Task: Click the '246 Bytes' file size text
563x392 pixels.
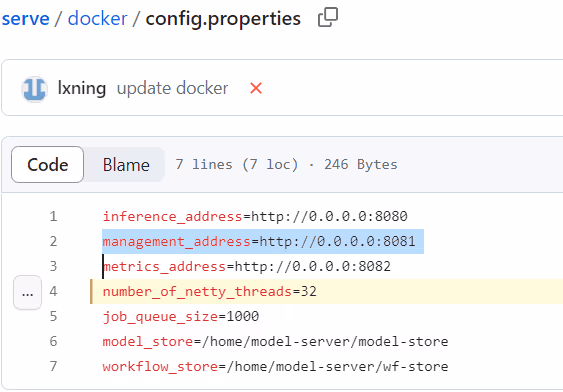Action: [361, 165]
